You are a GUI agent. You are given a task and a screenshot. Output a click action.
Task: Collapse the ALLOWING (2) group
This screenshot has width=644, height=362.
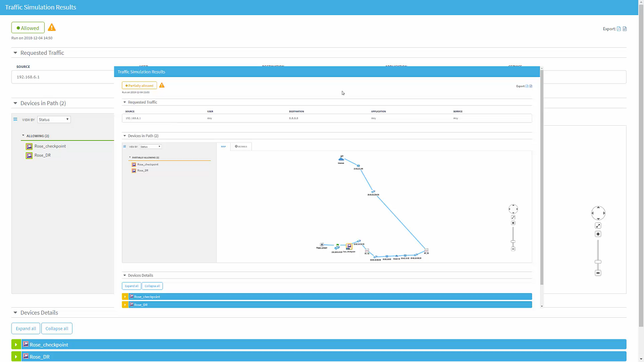tap(23, 136)
